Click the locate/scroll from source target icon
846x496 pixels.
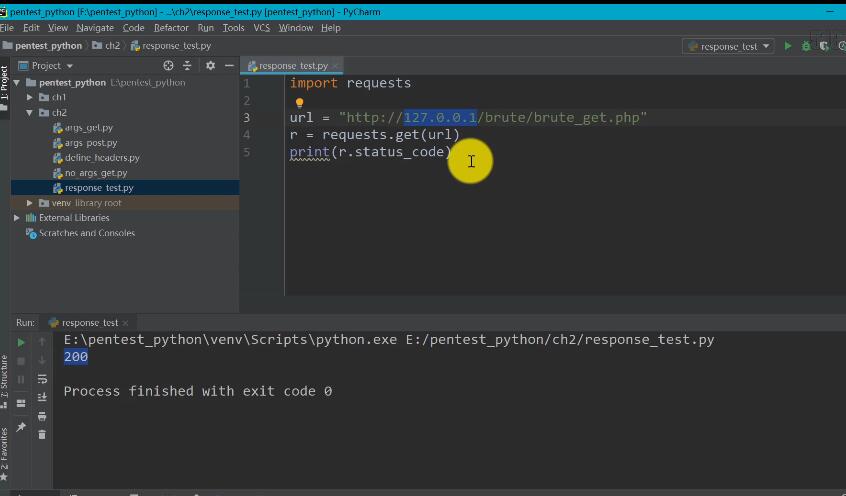[x=170, y=66]
